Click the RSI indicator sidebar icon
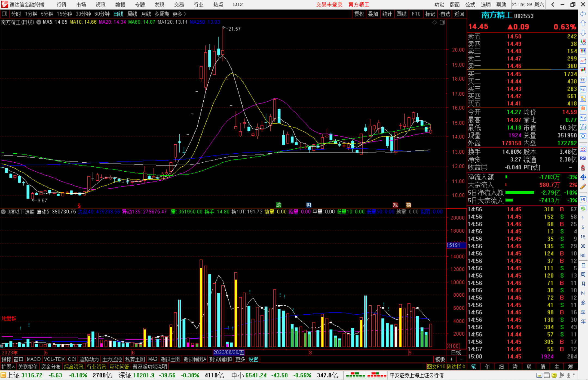This screenshot has height=380, width=588. tap(583, 158)
